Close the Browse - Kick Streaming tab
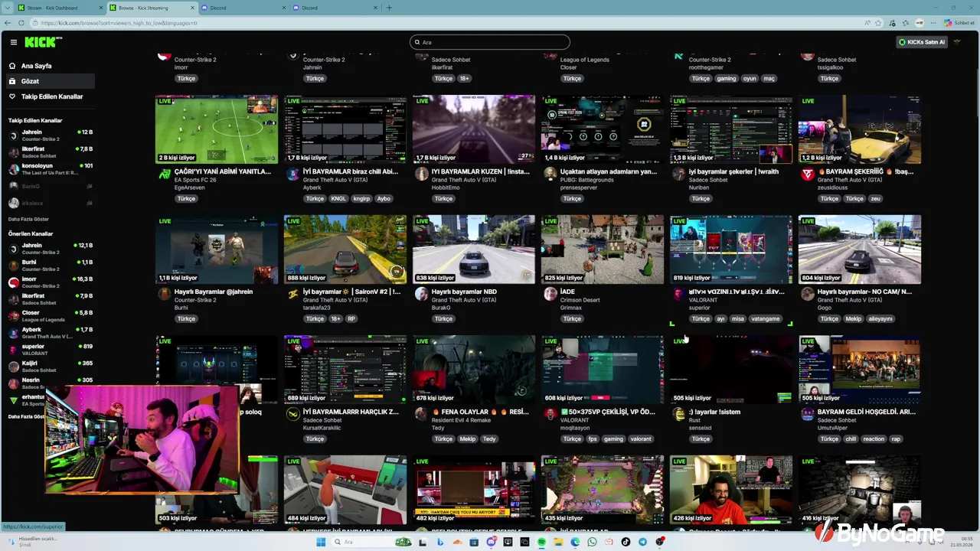Screen dimensions: 980x551 [192, 8]
